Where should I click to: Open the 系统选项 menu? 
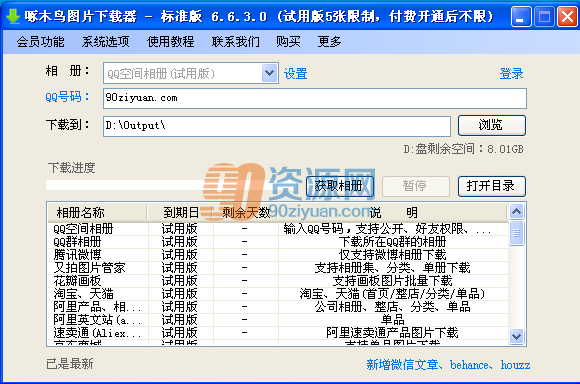click(x=105, y=41)
